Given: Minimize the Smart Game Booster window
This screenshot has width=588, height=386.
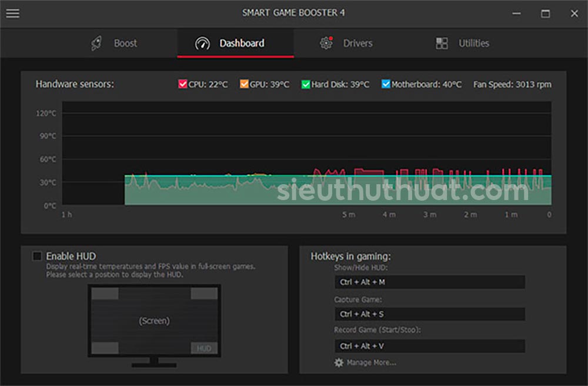Looking at the screenshot, I should [517, 13].
